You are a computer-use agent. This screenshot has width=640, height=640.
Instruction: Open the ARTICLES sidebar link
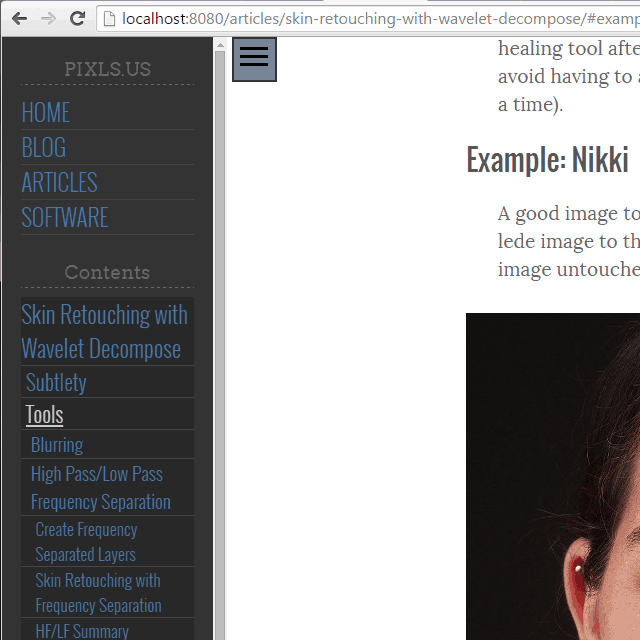coord(59,182)
